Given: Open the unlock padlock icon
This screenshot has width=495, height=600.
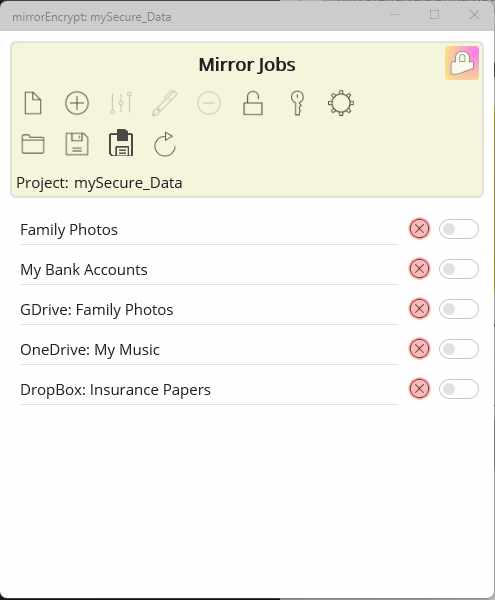Looking at the screenshot, I should tap(253, 103).
